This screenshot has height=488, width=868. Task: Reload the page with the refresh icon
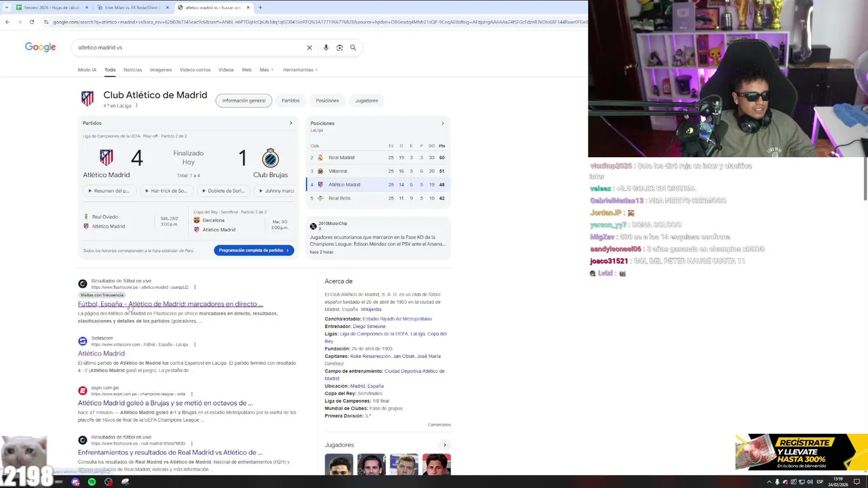[31, 22]
